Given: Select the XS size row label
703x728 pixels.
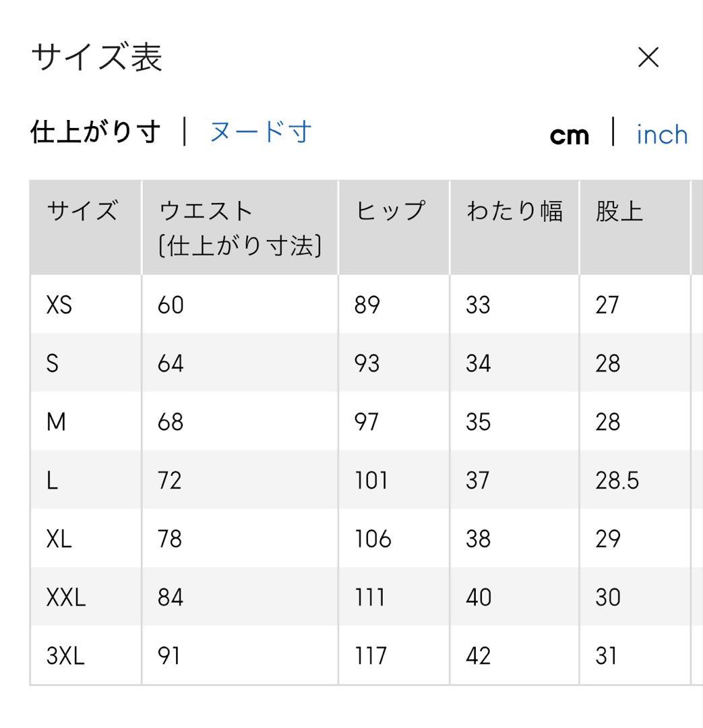Looking at the screenshot, I should (x=59, y=305).
